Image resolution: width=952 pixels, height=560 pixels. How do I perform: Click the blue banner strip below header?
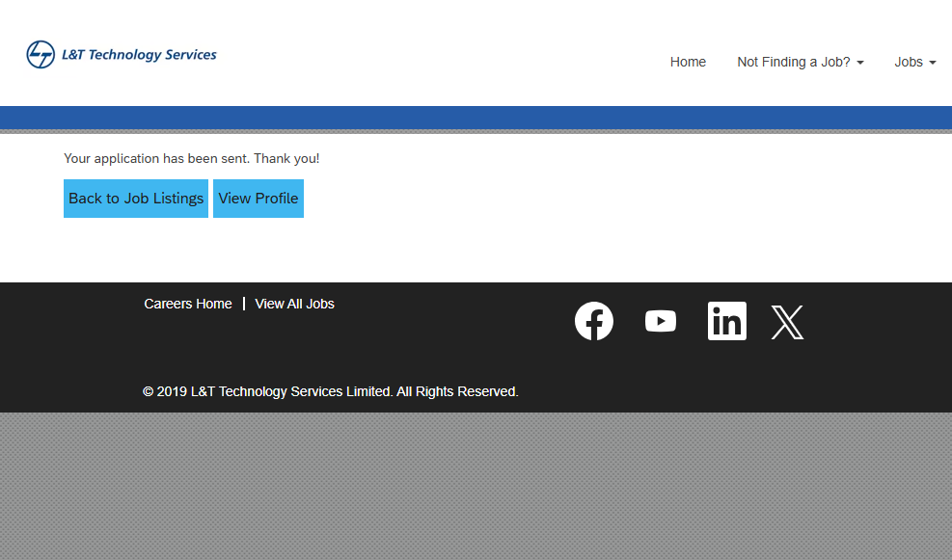(x=476, y=117)
